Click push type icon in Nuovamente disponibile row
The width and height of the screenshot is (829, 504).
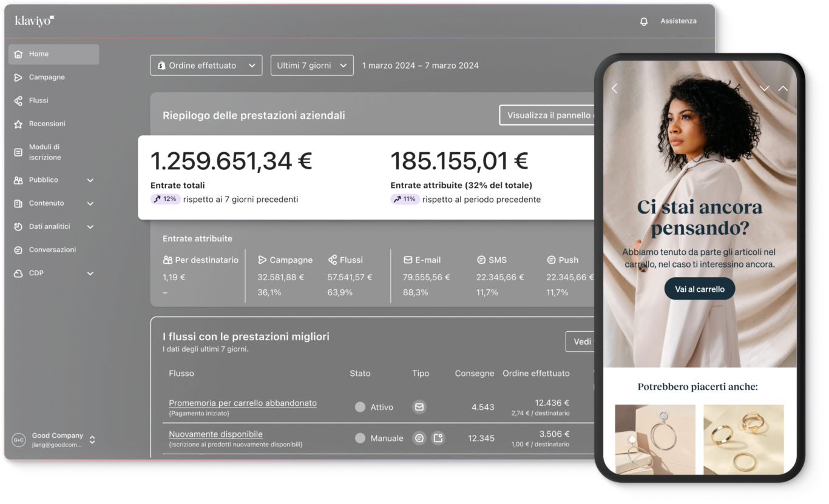[438, 438]
